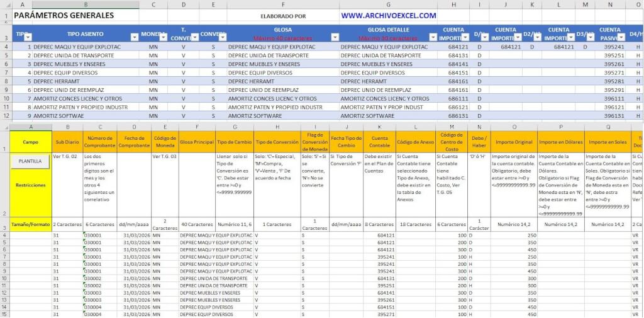The height and width of the screenshot is (318, 644).
Task: Open the TIPO column filter dropdown
Action: [x=27, y=38]
